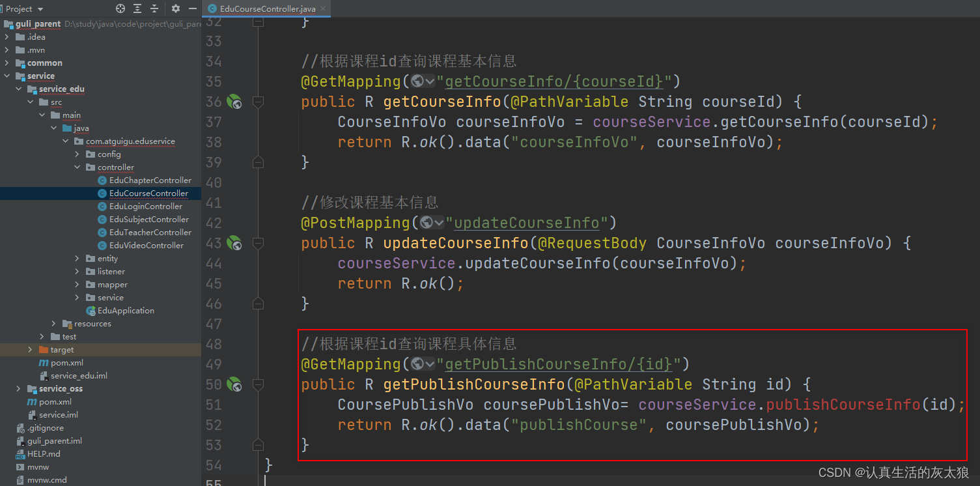Collapse the updateCourseInfo method fold on line 43

pos(258,243)
